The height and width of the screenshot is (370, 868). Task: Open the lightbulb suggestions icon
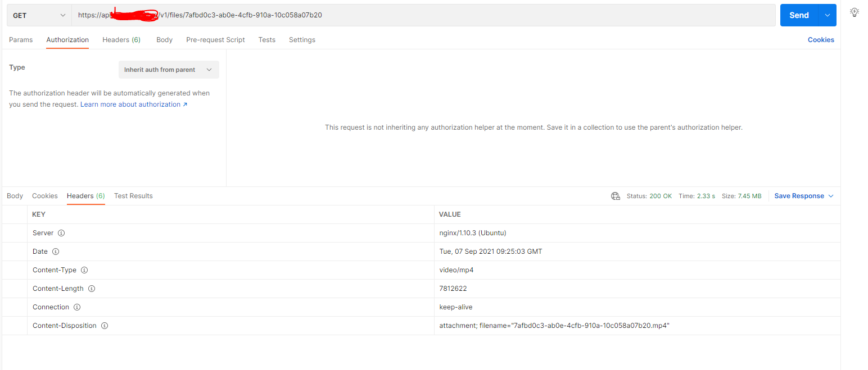pyautogui.click(x=854, y=12)
